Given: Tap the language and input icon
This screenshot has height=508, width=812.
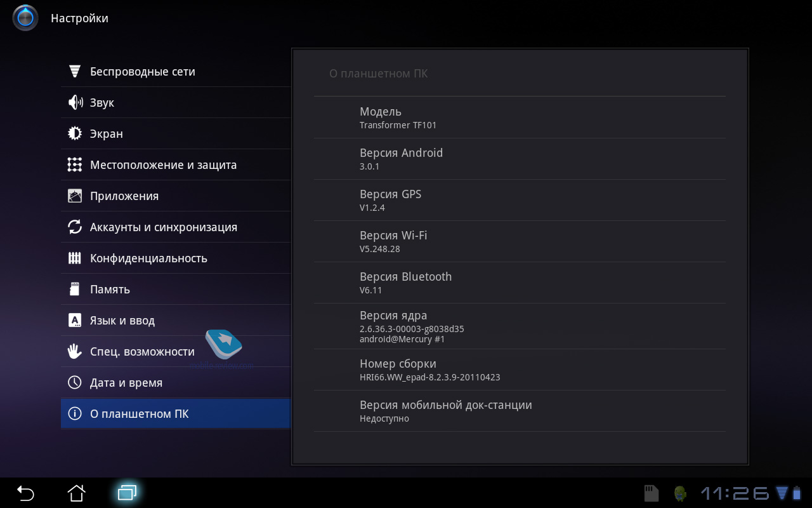Looking at the screenshot, I should pyautogui.click(x=75, y=320).
